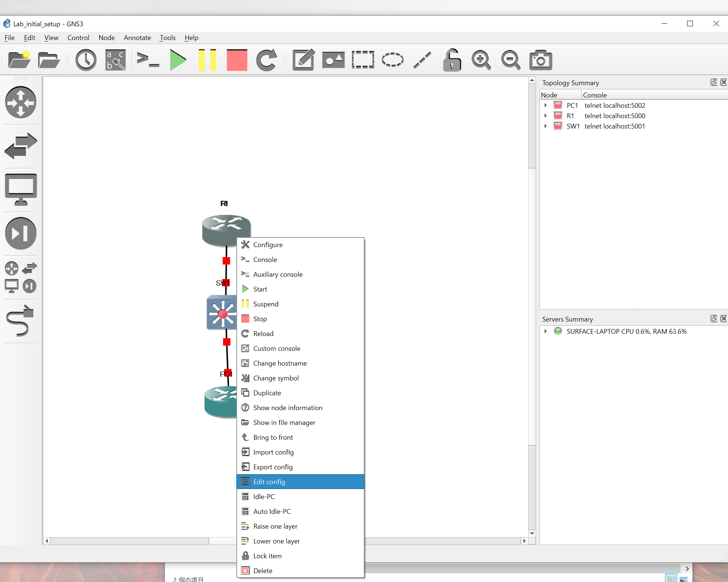728x582 pixels.
Task: Browse switches in device sidebar
Action: tap(21, 146)
